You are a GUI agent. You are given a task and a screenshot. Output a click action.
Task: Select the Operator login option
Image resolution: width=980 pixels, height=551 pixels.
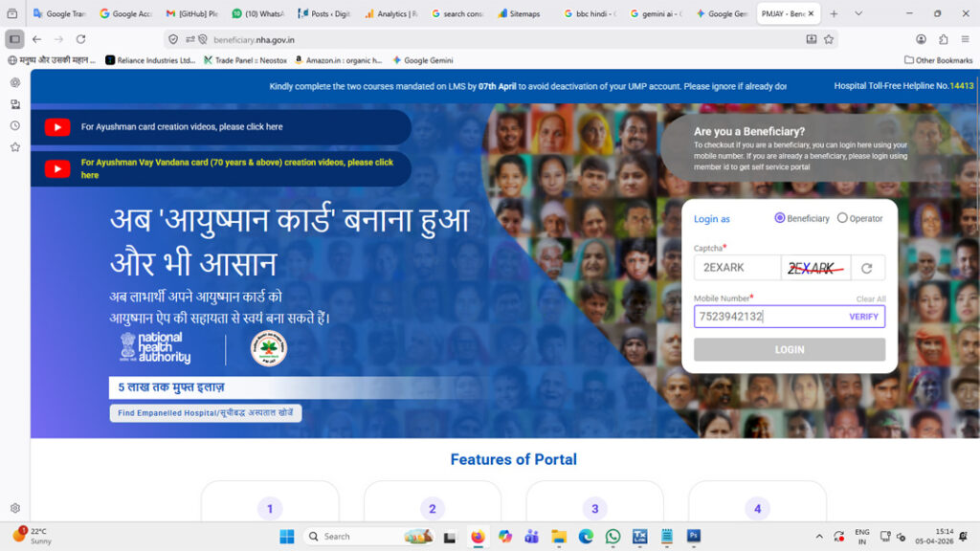842,218
